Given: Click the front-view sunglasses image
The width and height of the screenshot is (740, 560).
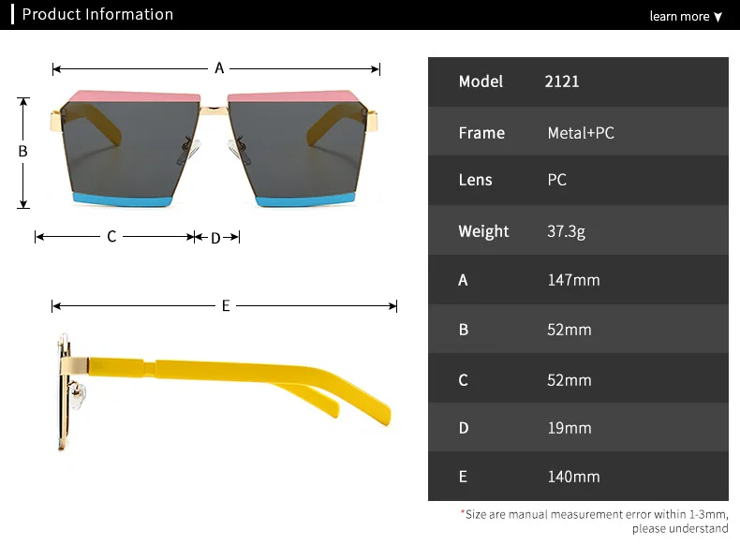Looking at the screenshot, I should [x=215, y=148].
